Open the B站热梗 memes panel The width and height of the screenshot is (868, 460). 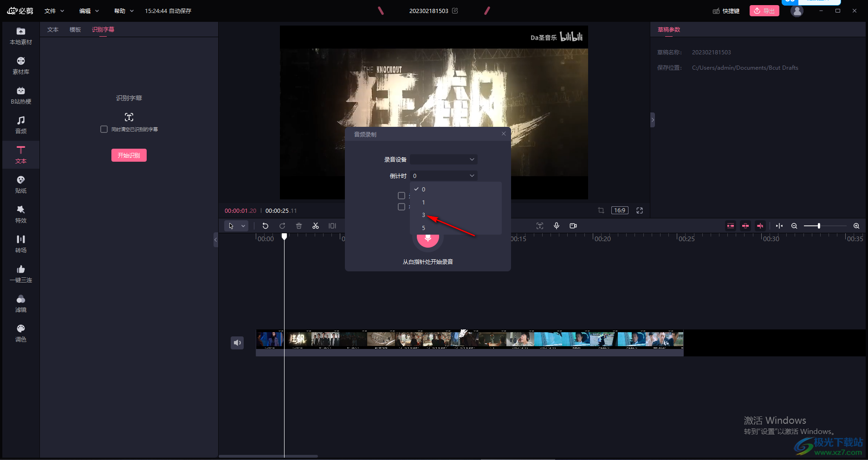21,96
